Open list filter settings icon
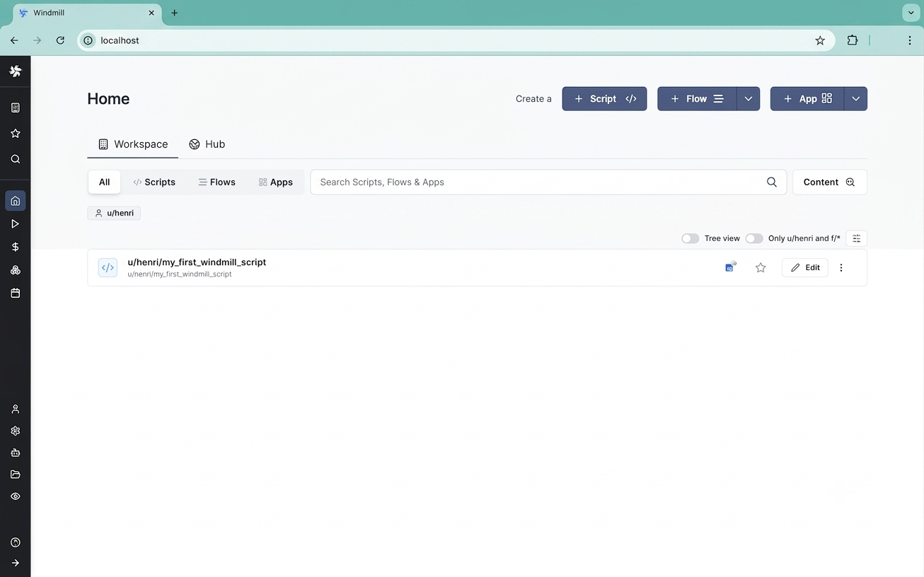This screenshot has height=577, width=924. (856, 238)
